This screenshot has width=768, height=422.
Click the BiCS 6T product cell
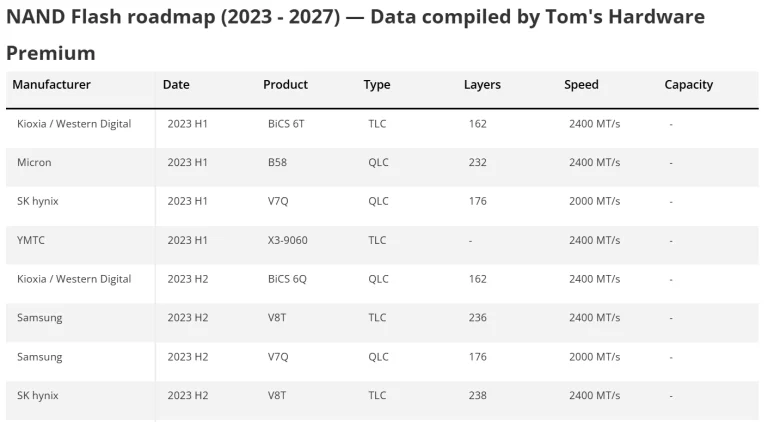click(286, 123)
